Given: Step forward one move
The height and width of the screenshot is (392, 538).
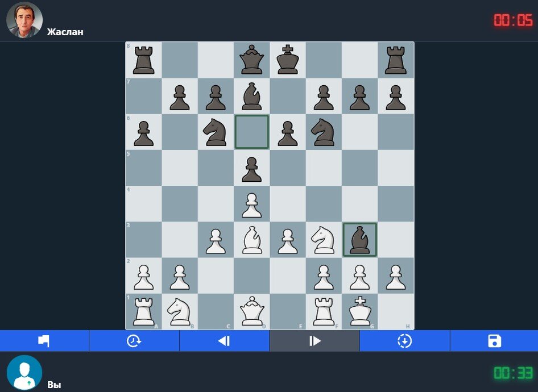Looking at the screenshot, I should [314, 341].
